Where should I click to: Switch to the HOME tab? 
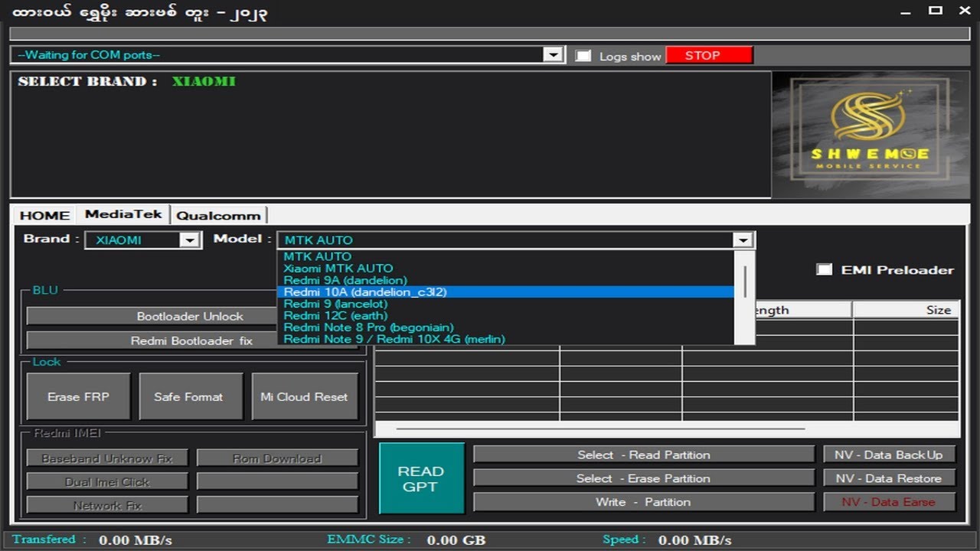tap(44, 215)
